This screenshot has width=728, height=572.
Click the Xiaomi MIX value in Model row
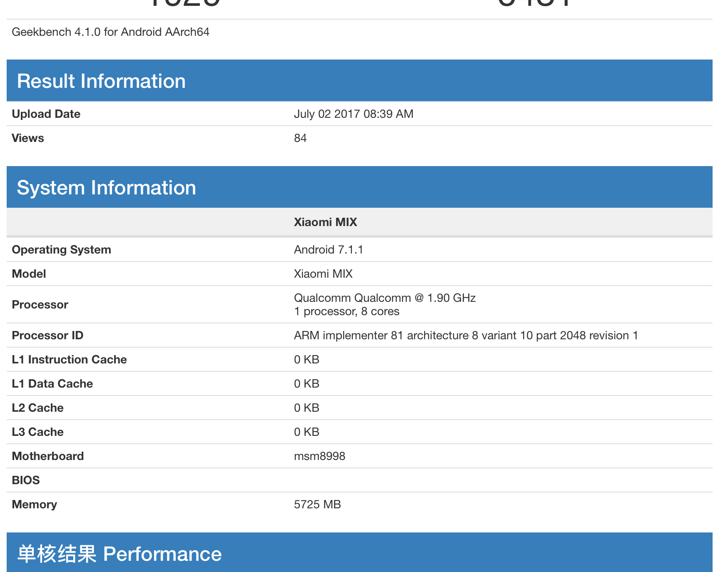pos(323,274)
